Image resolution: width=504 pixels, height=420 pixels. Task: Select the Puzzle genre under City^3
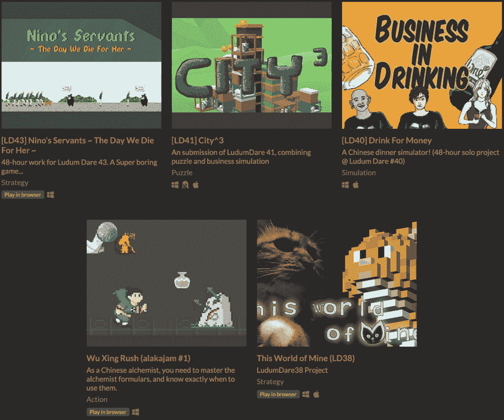click(x=182, y=173)
